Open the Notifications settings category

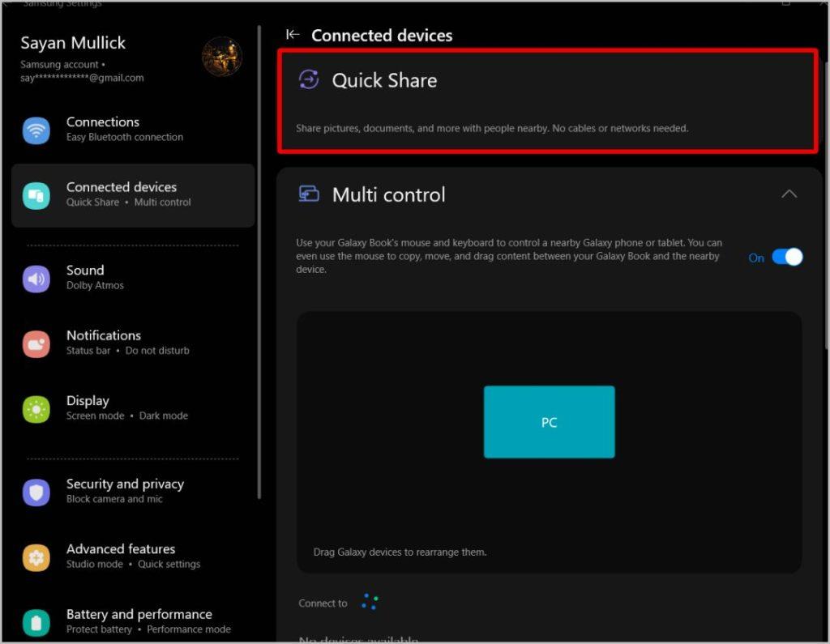click(133, 344)
